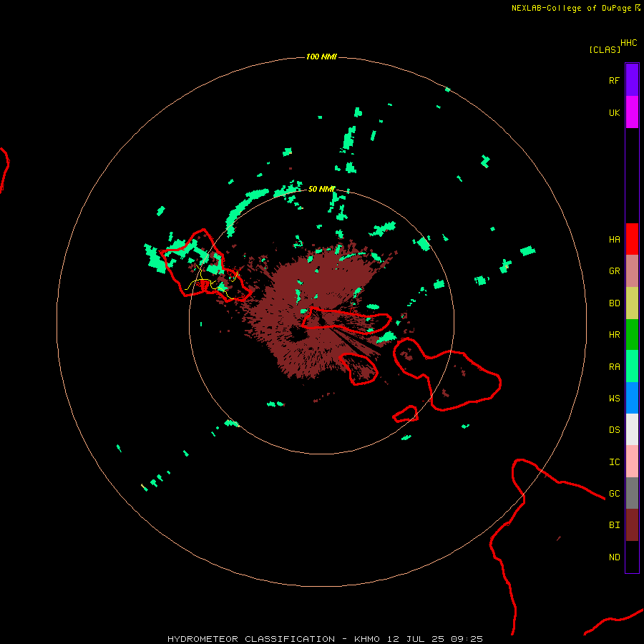Click the 12 JUL 25 date text
This screenshot has height=644, width=644.
(416, 639)
